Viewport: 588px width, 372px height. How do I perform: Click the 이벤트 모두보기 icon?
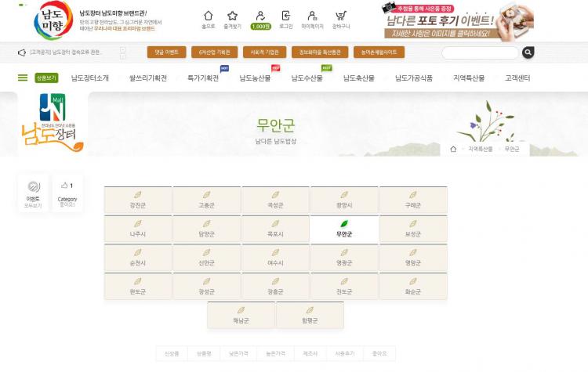coord(33,188)
